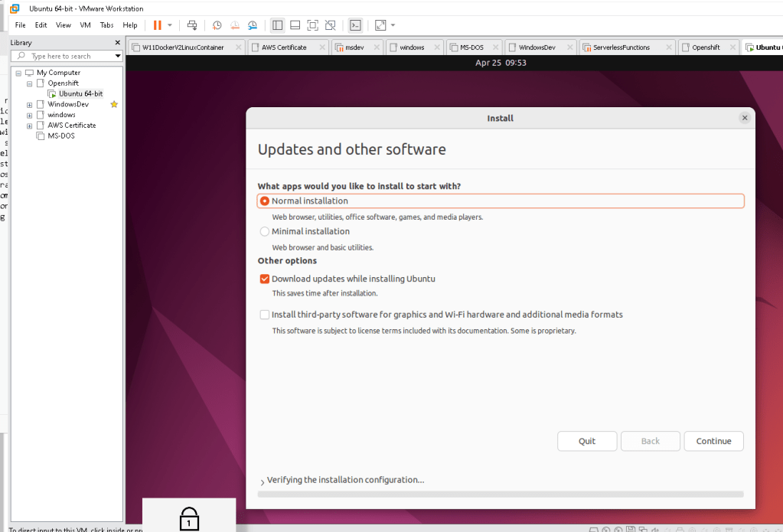Expand the Verifying installation configuration details
This screenshot has width=783, height=532.
(x=263, y=481)
